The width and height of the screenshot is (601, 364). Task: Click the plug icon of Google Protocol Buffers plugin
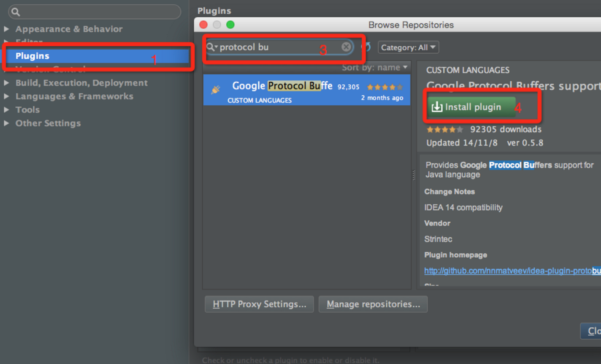pyautogui.click(x=216, y=90)
